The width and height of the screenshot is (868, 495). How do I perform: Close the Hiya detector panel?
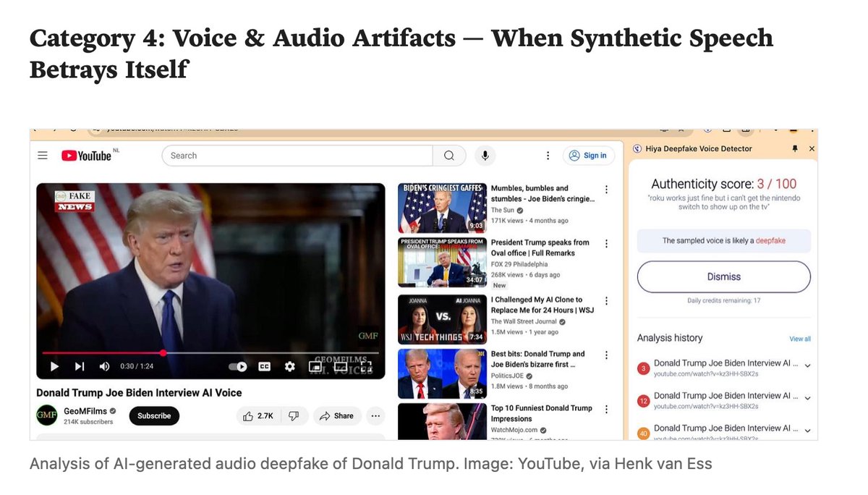[812, 148]
